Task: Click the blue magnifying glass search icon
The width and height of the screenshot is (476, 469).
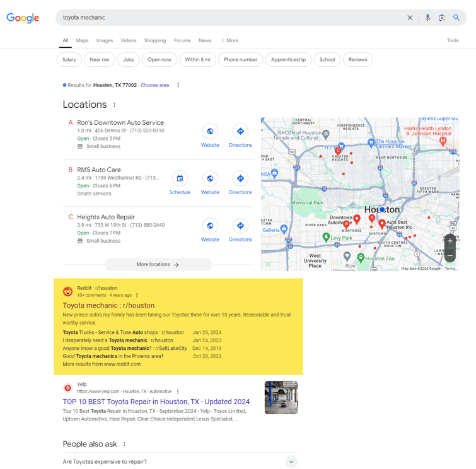Action: tap(456, 18)
